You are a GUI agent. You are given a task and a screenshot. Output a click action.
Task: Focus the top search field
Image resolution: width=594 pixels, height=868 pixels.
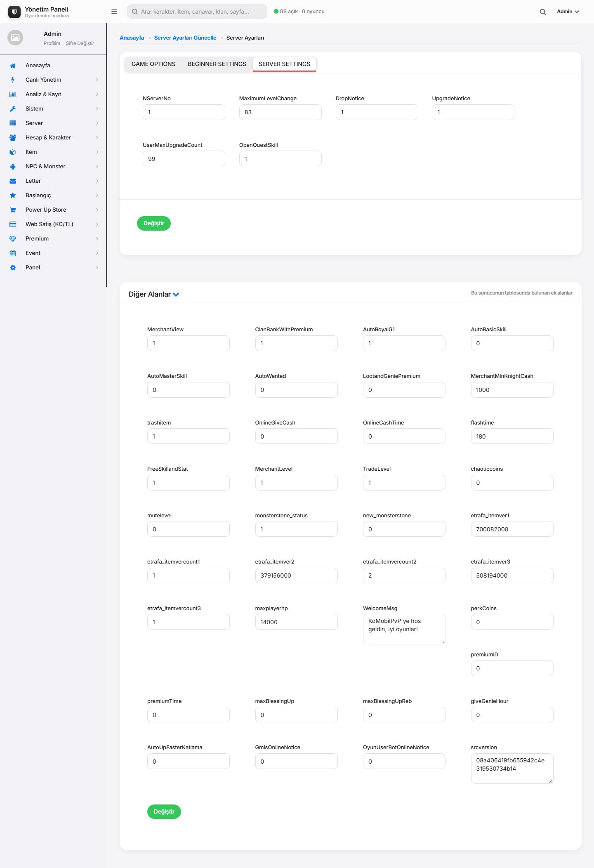197,12
